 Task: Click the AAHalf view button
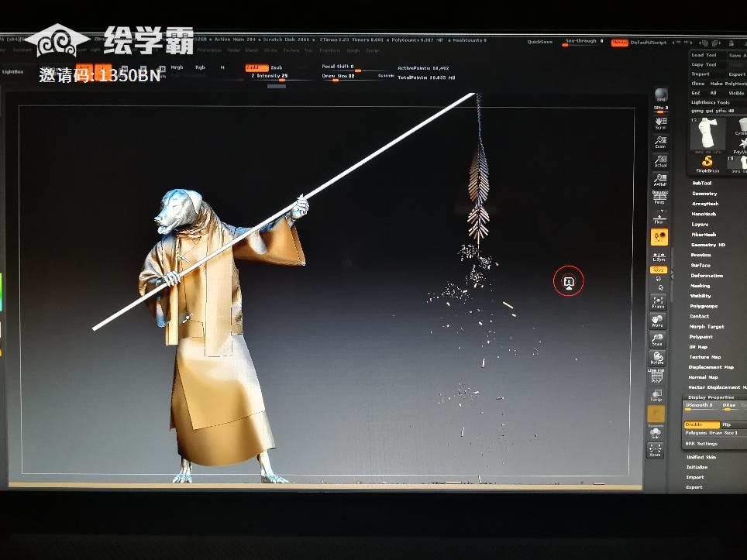click(660, 180)
